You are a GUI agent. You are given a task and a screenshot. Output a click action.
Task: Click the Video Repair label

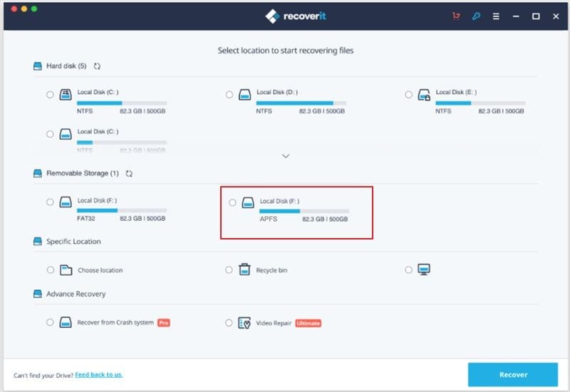point(274,324)
